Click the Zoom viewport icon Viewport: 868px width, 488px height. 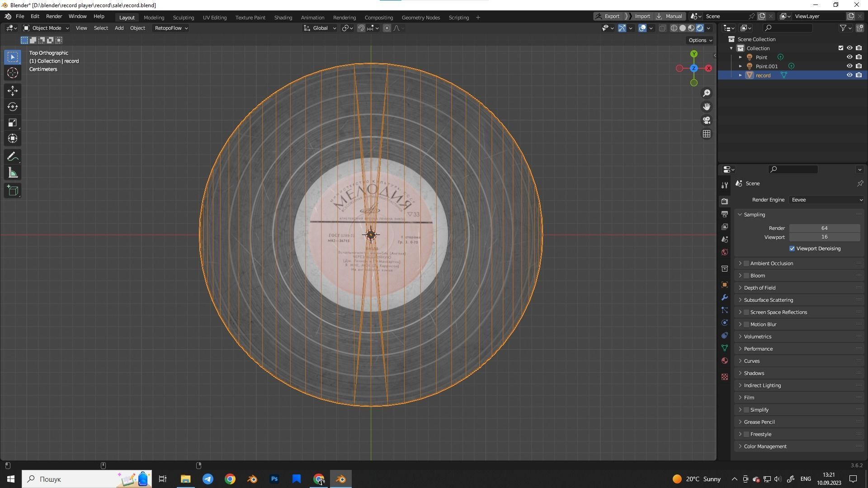coord(707,93)
